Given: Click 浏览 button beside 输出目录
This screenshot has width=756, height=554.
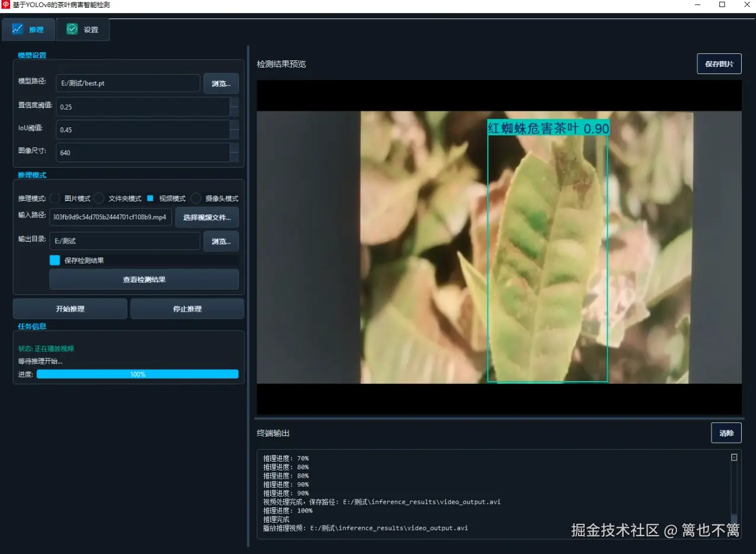Looking at the screenshot, I should (221, 241).
